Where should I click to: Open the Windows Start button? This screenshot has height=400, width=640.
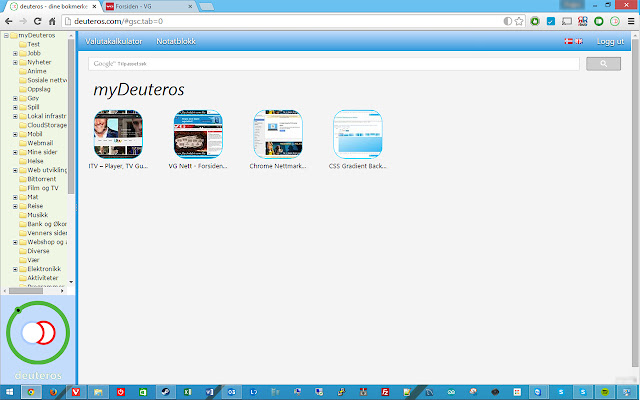click(x=9, y=392)
